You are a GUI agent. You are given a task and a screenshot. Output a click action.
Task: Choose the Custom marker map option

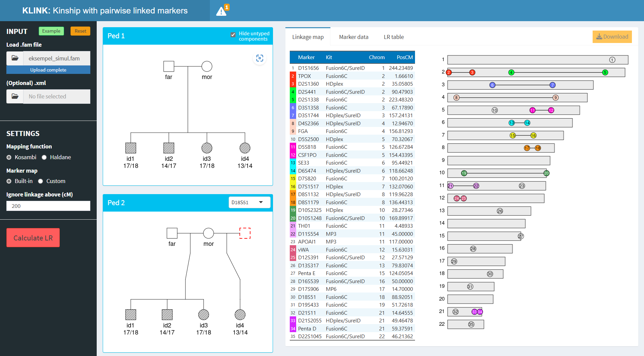pos(41,181)
